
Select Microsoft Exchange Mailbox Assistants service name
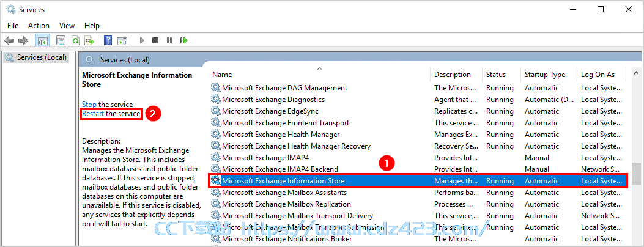(x=284, y=193)
